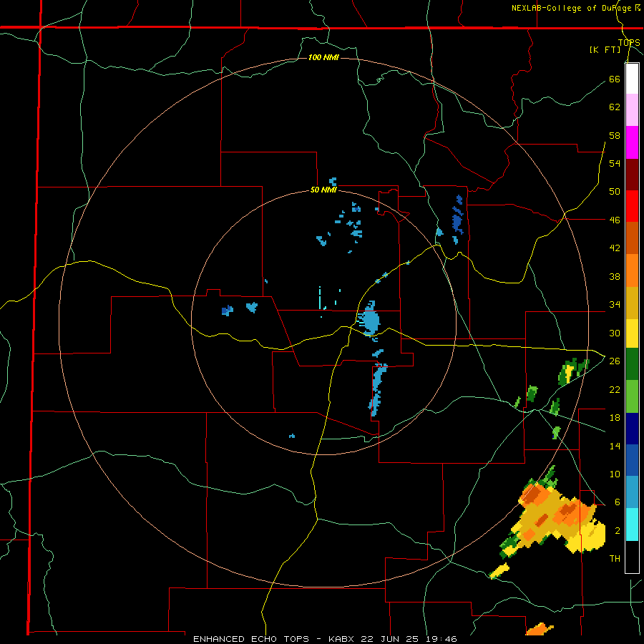Click the large orange-yellow storm echo
This screenshot has height=644, width=644.
pyautogui.click(x=552, y=519)
